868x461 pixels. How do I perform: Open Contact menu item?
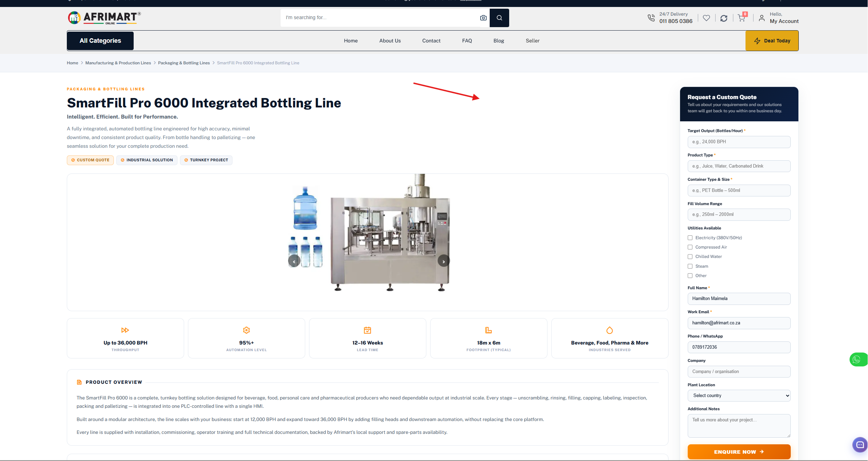pyautogui.click(x=431, y=41)
